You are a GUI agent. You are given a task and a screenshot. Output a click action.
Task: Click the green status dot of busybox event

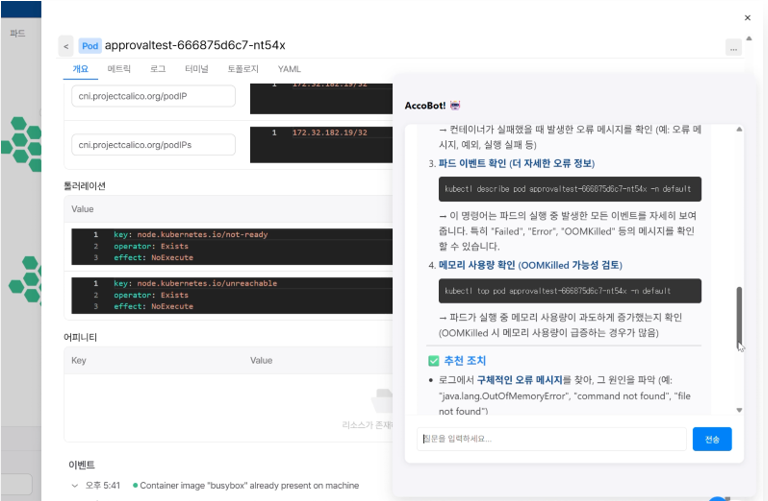(135, 486)
